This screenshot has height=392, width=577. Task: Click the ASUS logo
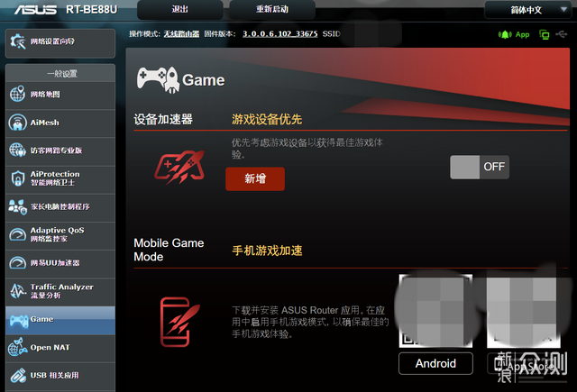[x=35, y=9]
